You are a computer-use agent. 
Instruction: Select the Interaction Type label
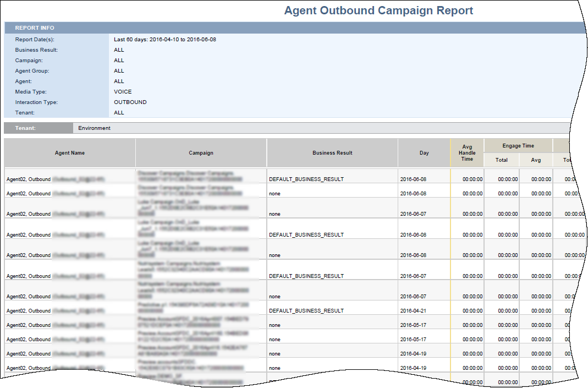[x=36, y=102]
